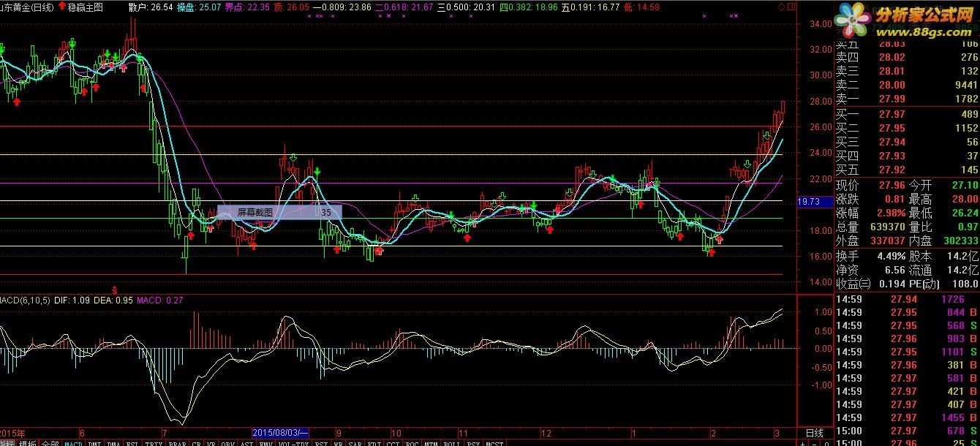
Task: Switch to the OBV indicator tab
Action: tap(227, 443)
